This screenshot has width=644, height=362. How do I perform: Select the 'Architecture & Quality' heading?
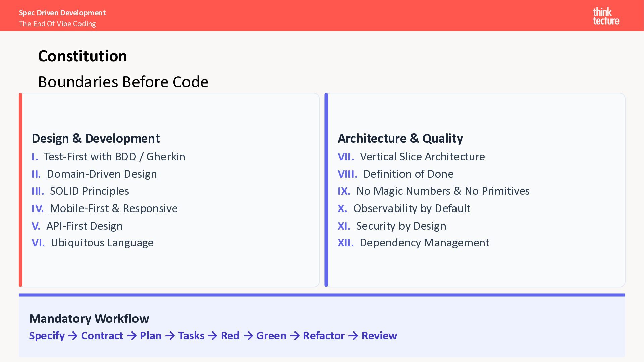tap(400, 138)
